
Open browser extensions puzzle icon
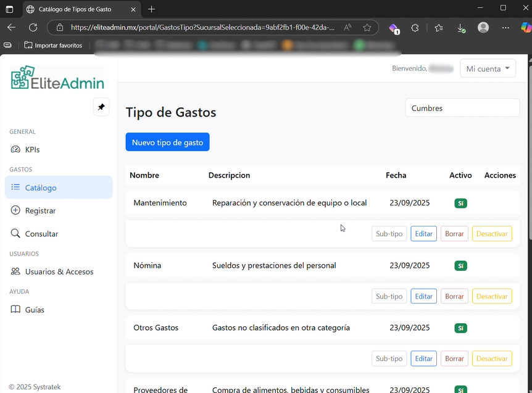415,28
